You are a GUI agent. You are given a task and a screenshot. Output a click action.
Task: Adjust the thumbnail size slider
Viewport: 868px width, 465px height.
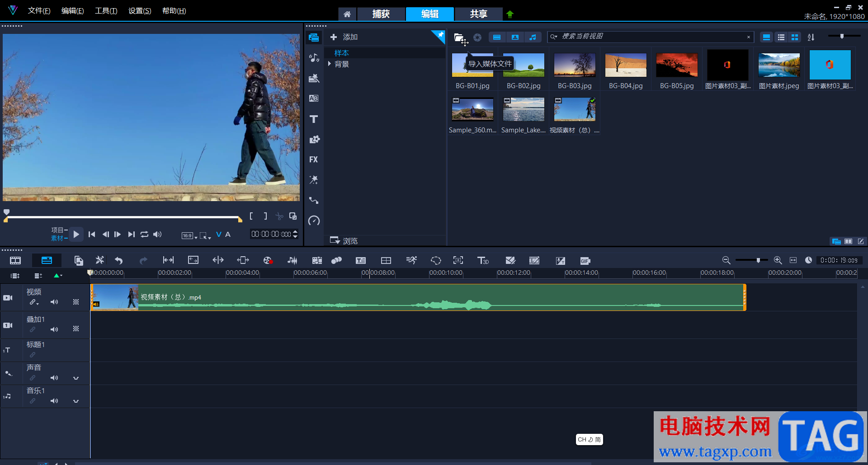tap(842, 36)
